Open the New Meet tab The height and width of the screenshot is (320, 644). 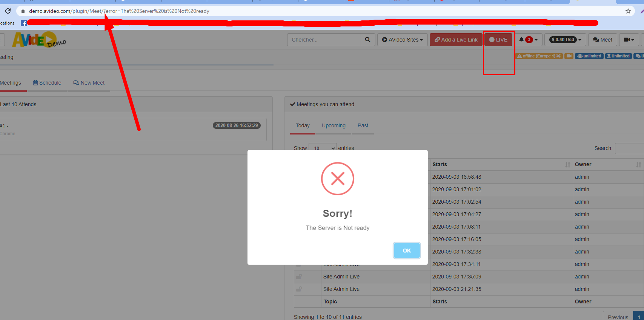(89, 83)
